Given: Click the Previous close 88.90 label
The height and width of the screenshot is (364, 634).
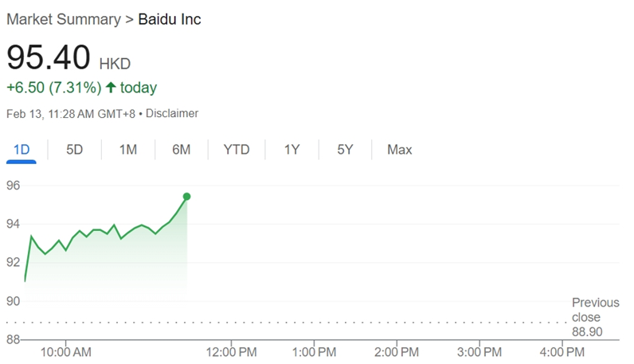Looking at the screenshot, I should (x=595, y=317).
